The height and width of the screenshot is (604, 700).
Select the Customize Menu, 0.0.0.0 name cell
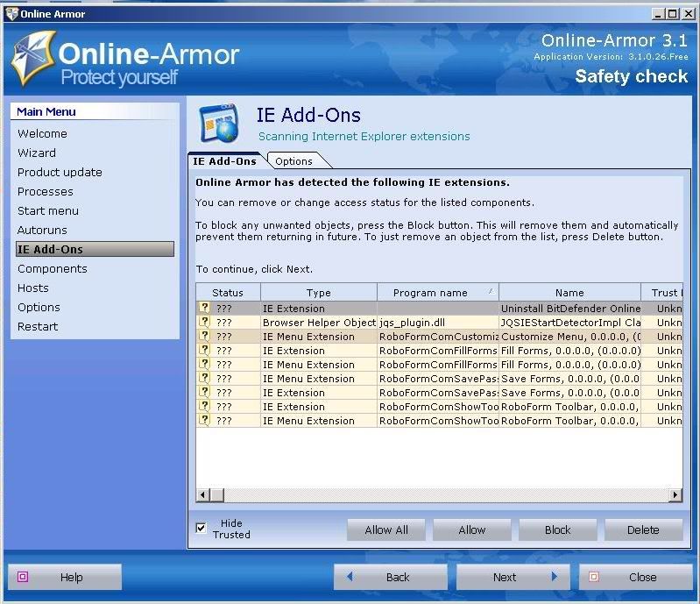click(x=570, y=337)
